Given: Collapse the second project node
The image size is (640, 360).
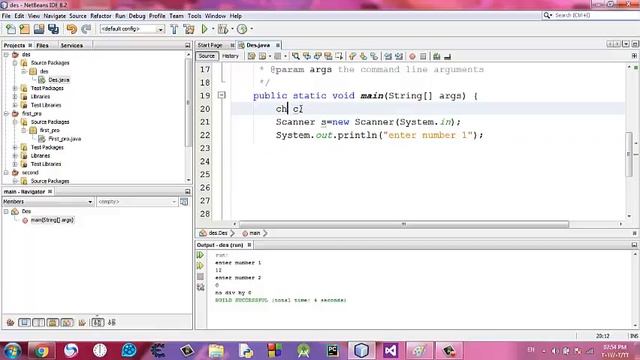Looking at the screenshot, I should click(6, 173).
